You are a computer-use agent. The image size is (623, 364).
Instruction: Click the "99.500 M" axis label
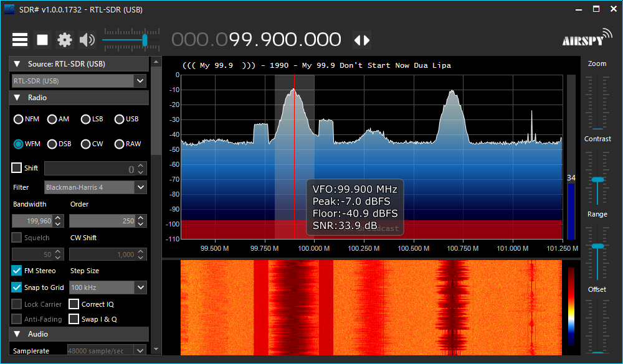214,248
